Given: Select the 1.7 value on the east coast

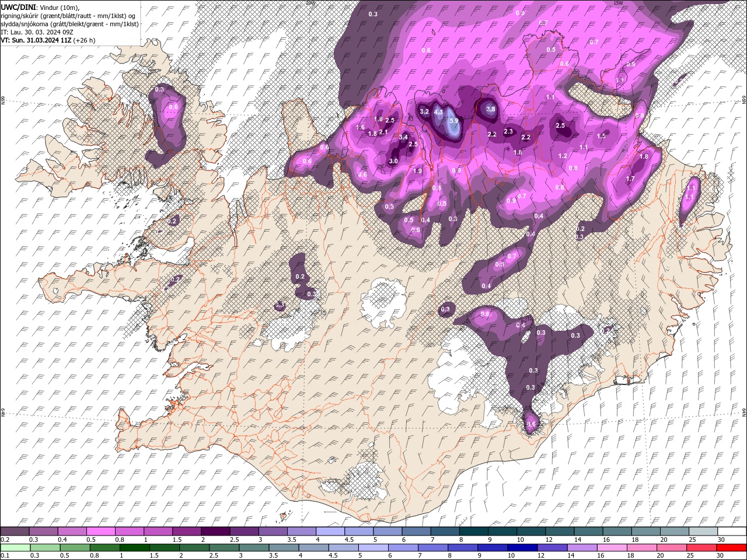Looking at the screenshot, I should pyautogui.click(x=630, y=179).
